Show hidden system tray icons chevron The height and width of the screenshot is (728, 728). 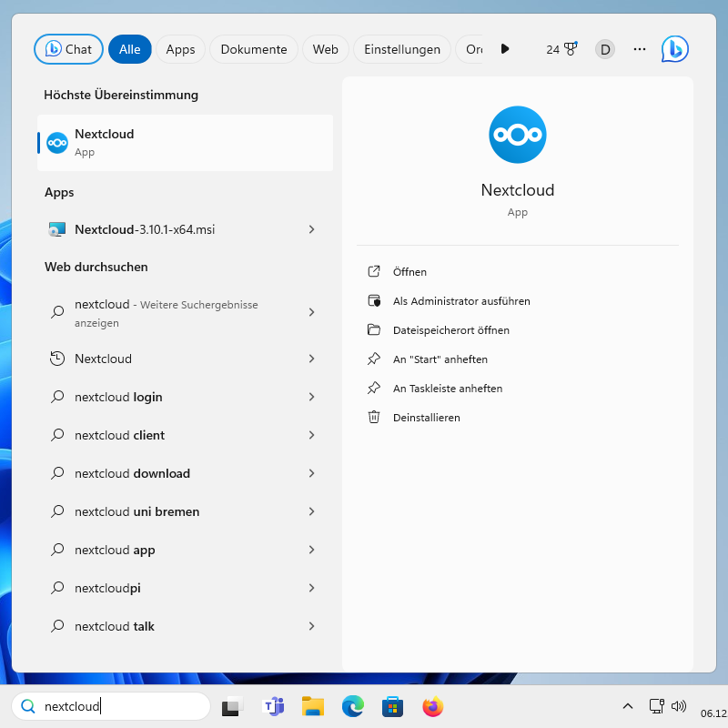click(x=627, y=706)
